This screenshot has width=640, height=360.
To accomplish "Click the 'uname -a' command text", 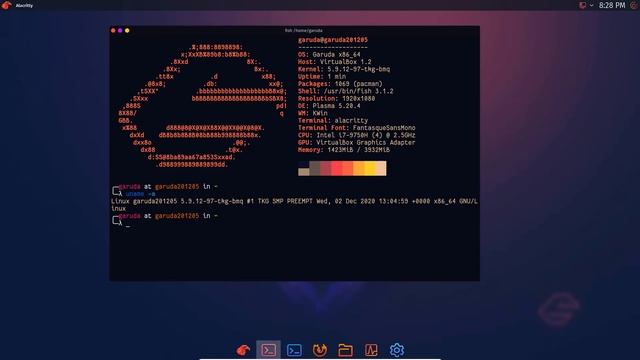I will [x=140, y=194].
